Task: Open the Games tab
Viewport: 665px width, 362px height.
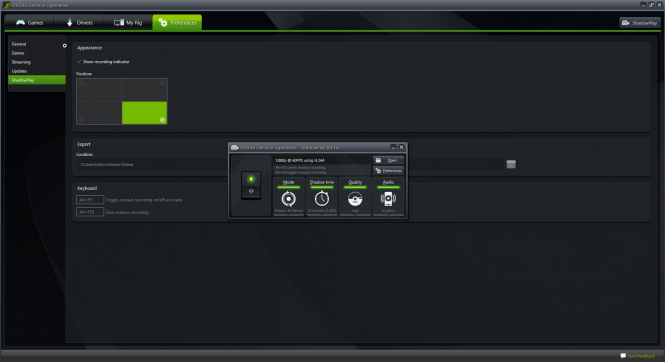Action: coord(29,22)
